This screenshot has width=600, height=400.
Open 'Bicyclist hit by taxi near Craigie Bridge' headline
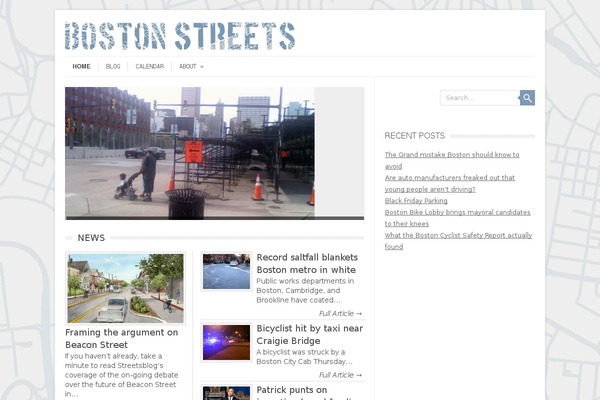pyautogui.click(x=310, y=335)
